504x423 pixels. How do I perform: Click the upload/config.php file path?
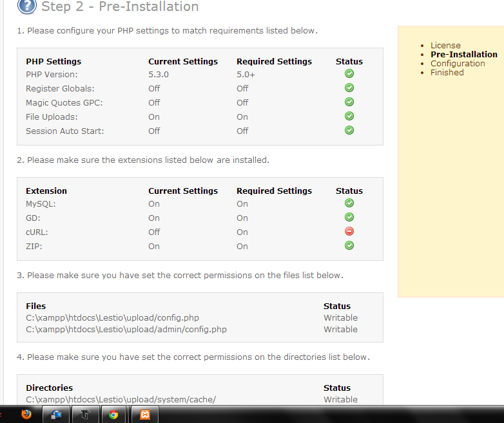(113, 317)
